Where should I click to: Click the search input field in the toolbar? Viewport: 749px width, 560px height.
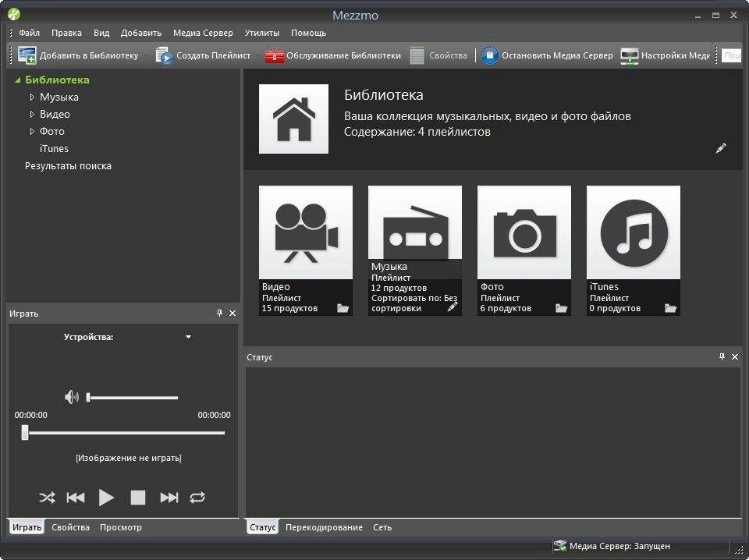click(x=731, y=55)
